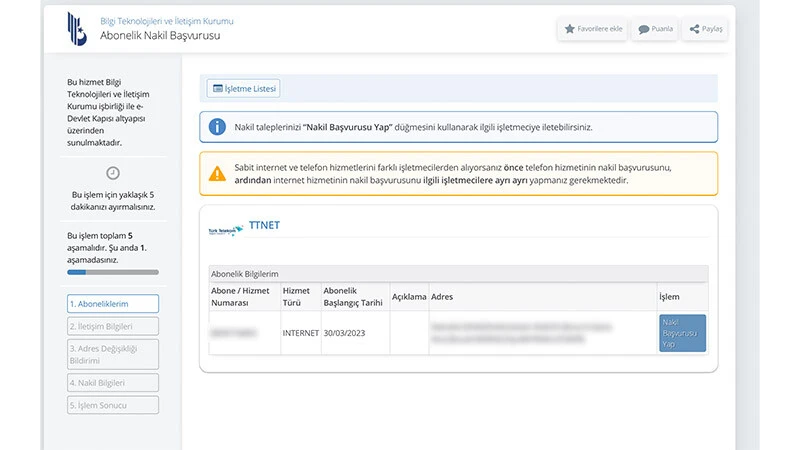Select step 2. İletişim Bilgileri
The image size is (800, 450).
pos(113,326)
